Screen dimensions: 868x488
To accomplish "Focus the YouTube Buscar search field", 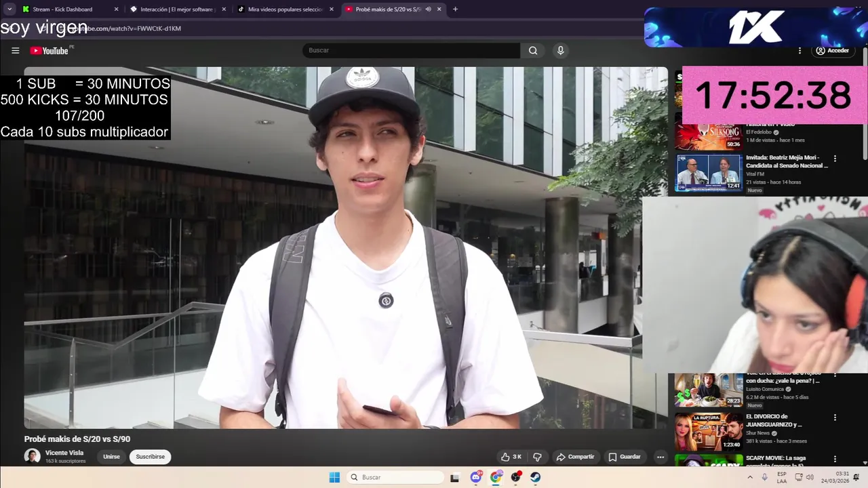I will tap(412, 50).
